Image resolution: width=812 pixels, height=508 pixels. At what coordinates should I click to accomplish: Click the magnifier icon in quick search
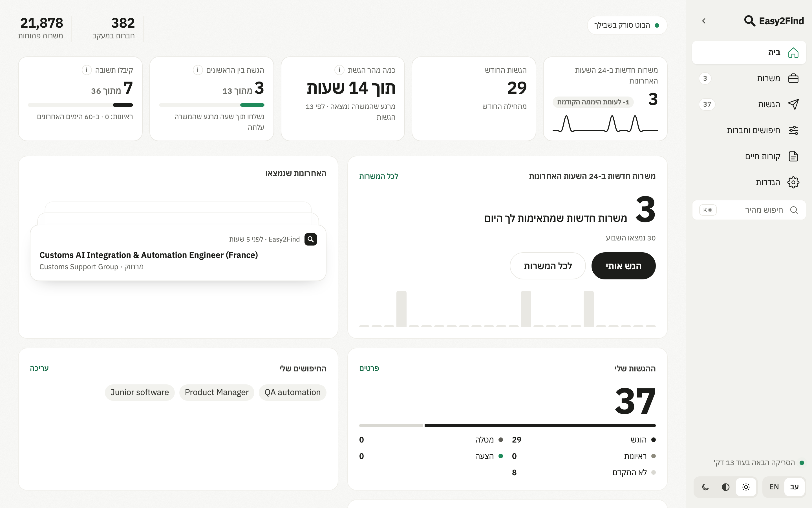coord(794,210)
